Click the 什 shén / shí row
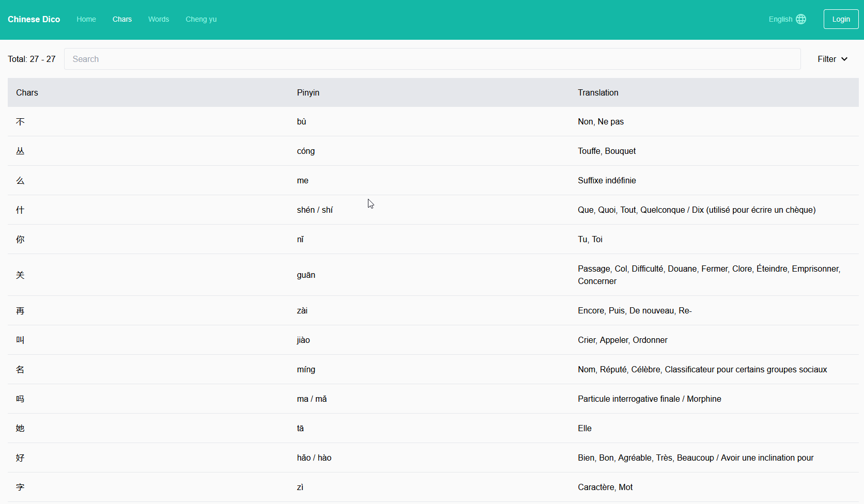The height and width of the screenshot is (504, 864). pos(315,210)
